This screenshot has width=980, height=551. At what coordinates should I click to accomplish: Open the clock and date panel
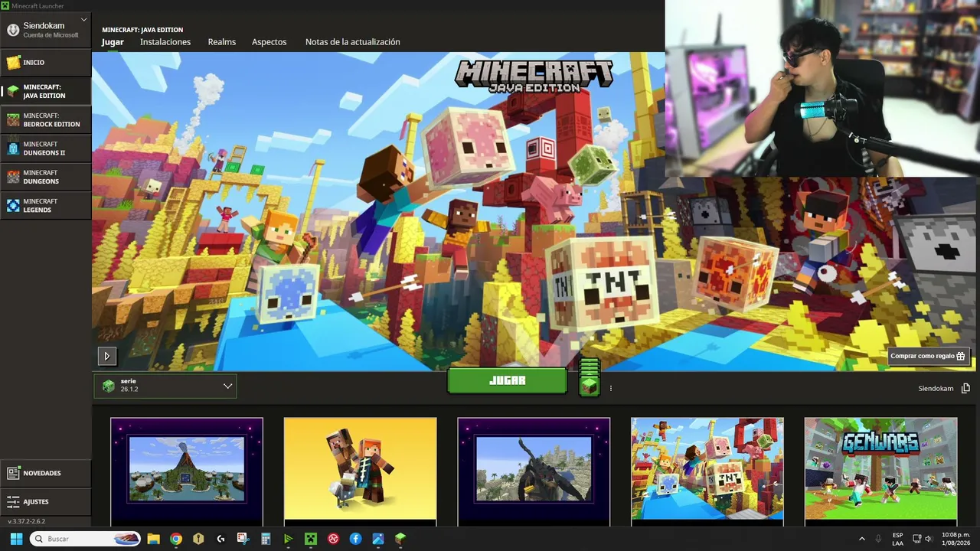[x=956, y=539]
